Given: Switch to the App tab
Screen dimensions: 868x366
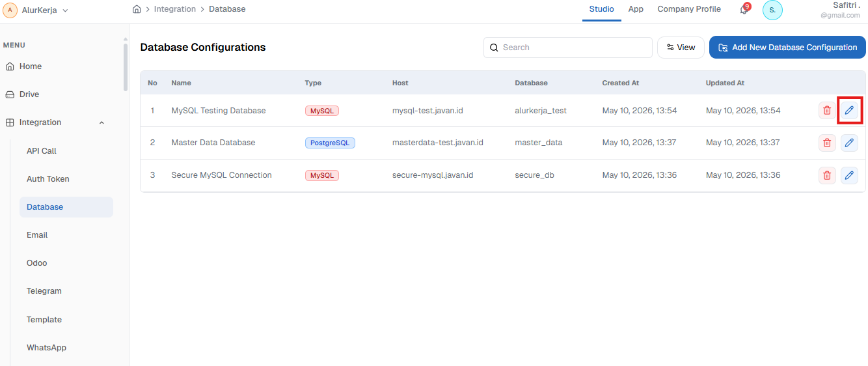Looking at the screenshot, I should tap(636, 9).
